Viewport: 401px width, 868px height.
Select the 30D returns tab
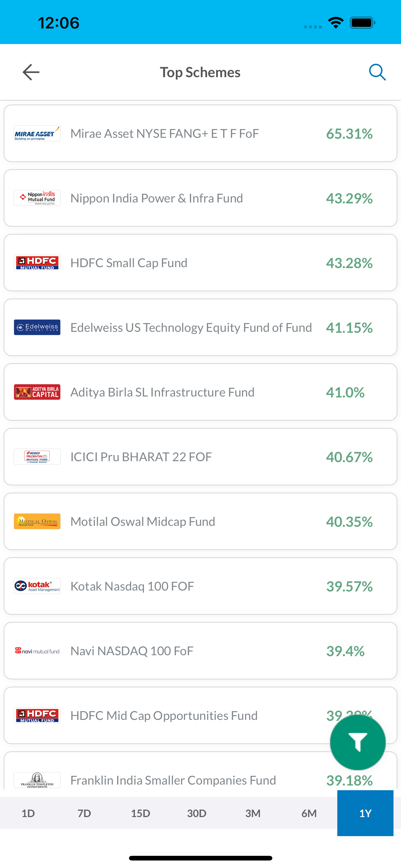tap(197, 813)
